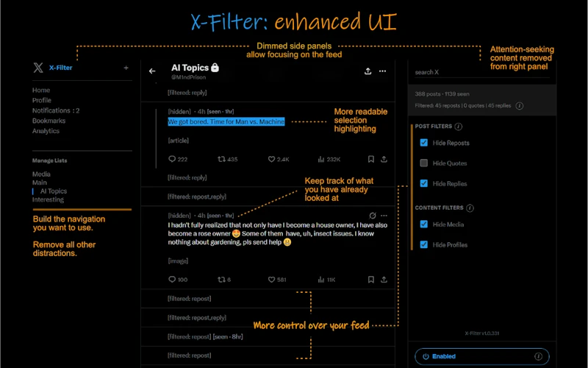Click info icon inside Enabled button
Image resolution: width=588 pixels, height=368 pixels.
click(538, 356)
